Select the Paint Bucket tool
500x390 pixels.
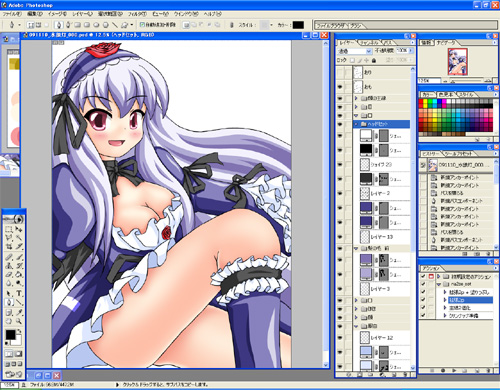coord(19,275)
